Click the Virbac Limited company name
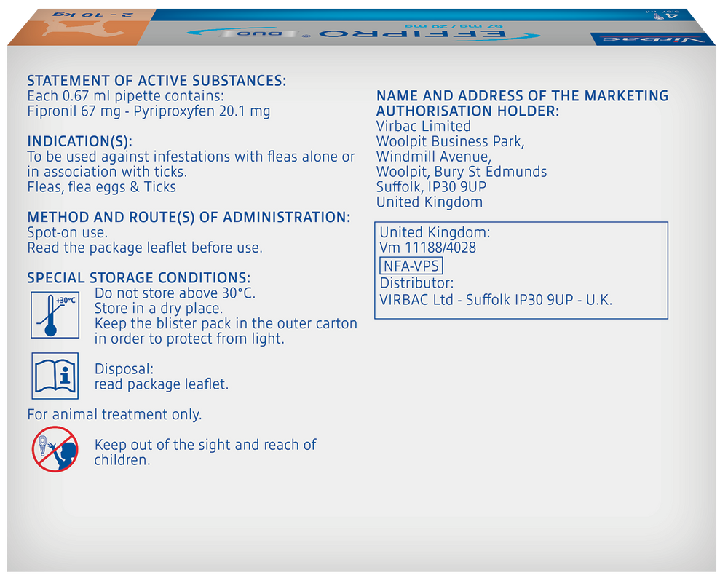728x578 pixels. coord(424,126)
